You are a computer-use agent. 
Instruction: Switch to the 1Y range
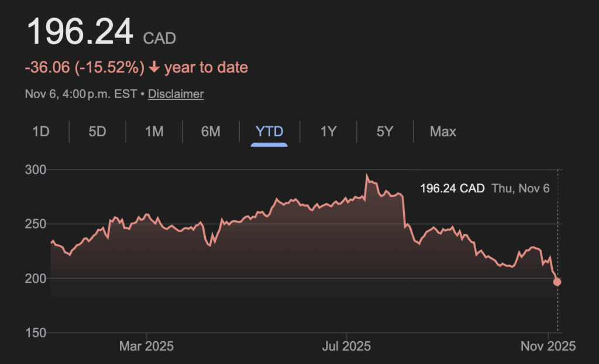click(328, 131)
